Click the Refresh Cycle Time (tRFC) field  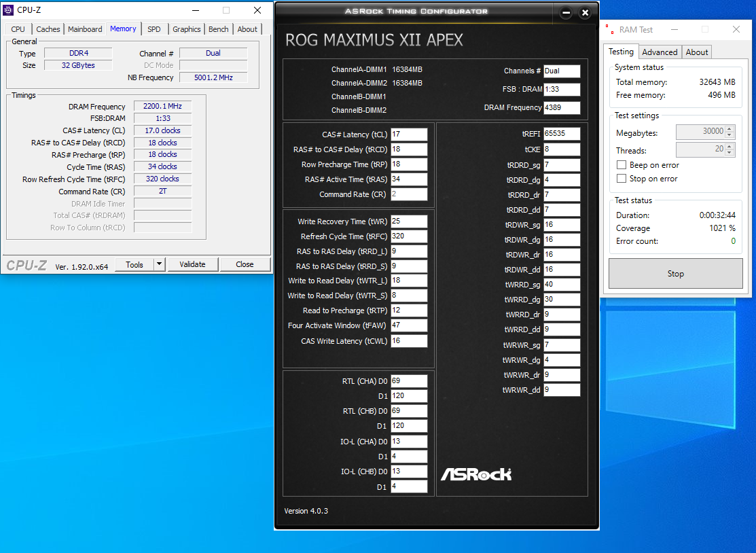tap(409, 236)
